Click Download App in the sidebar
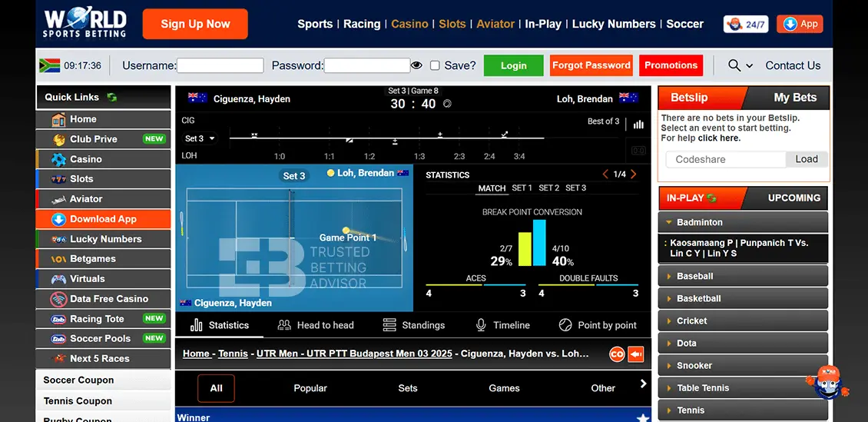Image resolution: width=868 pixels, height=422 pixels. click(x=103, y=219)
